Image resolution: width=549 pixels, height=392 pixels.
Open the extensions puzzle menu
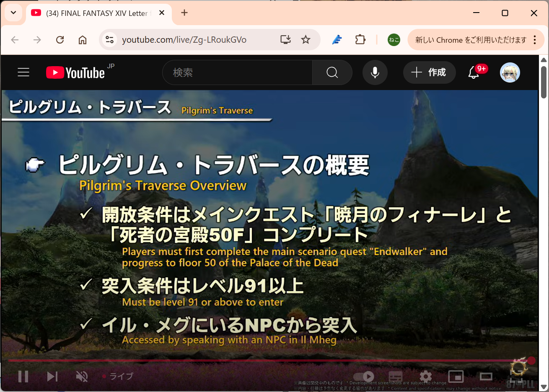pyautogui.click(x=360, y=40)
